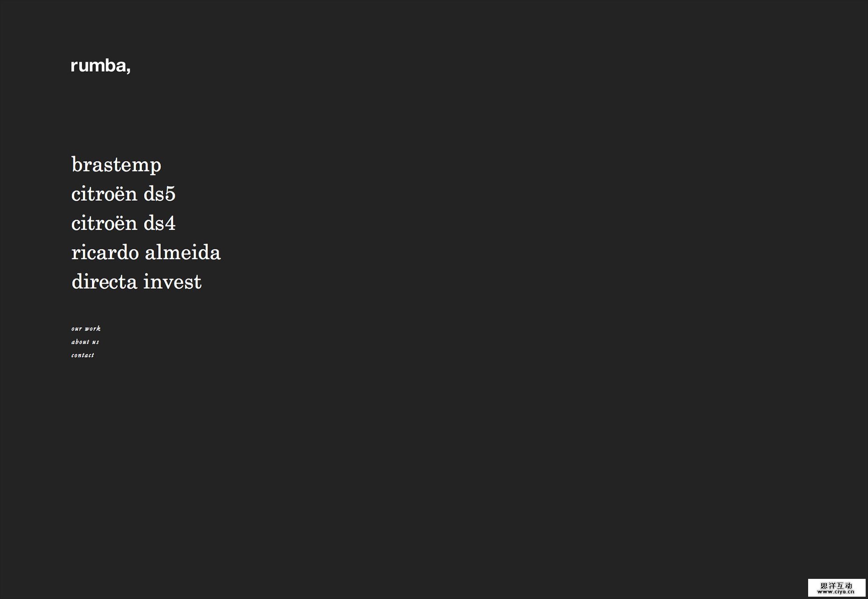868x599 pixels.
Task: Open the citroën ds5 project
Action: [x=123, y=194]
